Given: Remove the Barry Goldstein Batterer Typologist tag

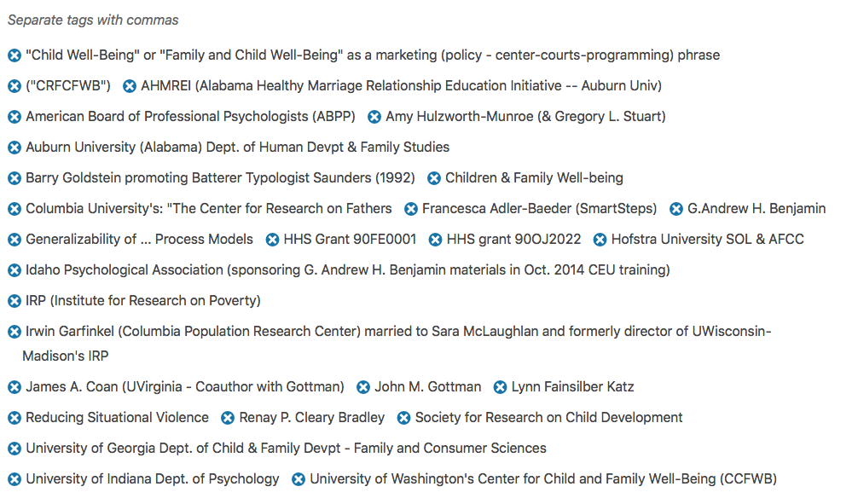Looking at the screenshot, I should pos(14,178).
